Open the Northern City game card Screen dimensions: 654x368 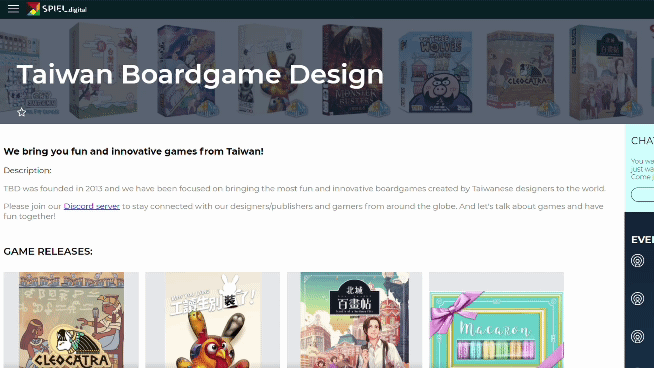coord(355,320)
